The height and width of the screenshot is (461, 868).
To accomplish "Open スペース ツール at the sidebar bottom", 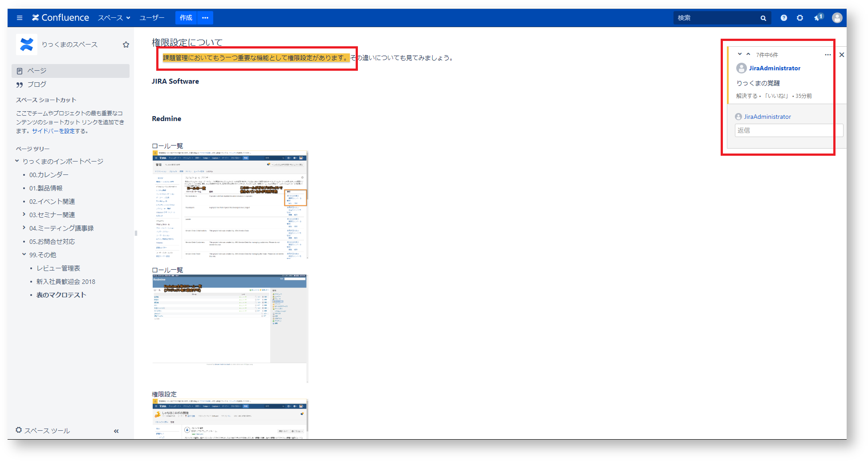I will [43, 430].
